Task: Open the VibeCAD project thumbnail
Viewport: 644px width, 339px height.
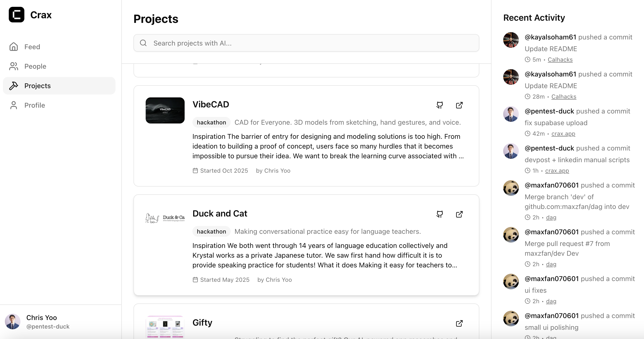Action: click(x=165, y=110)
